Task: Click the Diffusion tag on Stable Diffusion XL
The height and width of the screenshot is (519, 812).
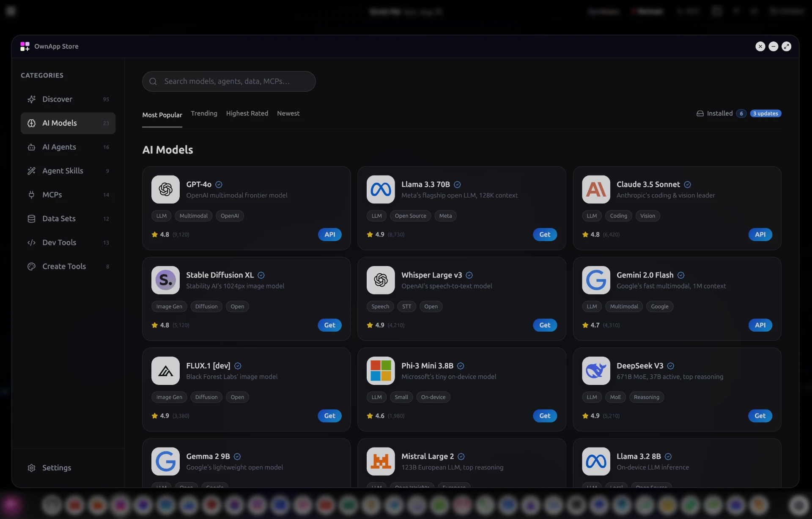Action: coord(206,306)
